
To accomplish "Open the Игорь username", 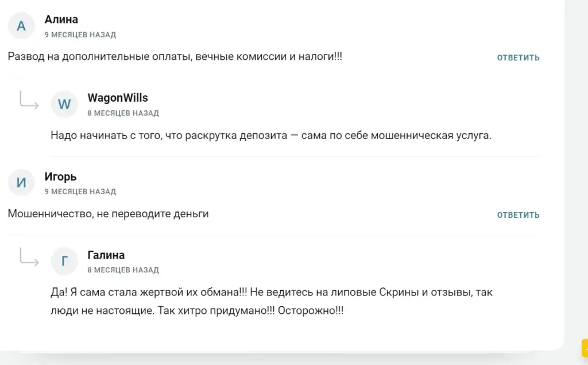I will point(60,176).
